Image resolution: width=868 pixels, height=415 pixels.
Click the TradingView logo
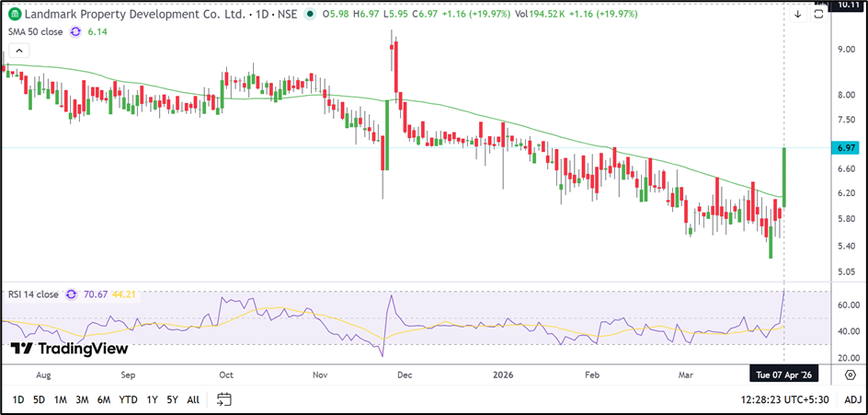[x=69, y=349]
